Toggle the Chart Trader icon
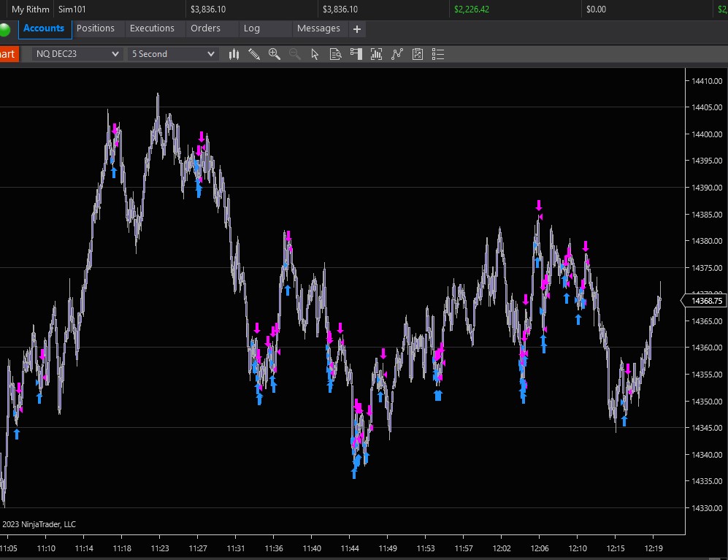Viewport: 728px width, 560px height. click(x=356, y=54)
